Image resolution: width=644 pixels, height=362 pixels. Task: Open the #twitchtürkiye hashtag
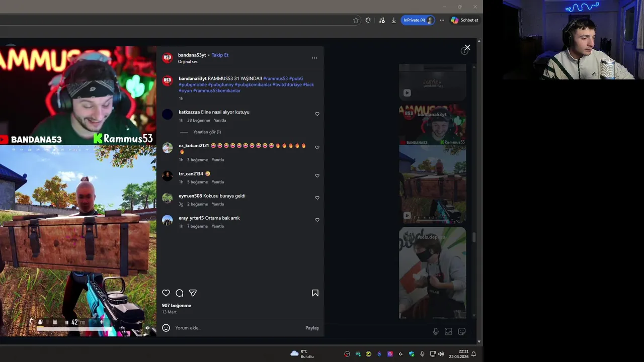click(287, 84)
